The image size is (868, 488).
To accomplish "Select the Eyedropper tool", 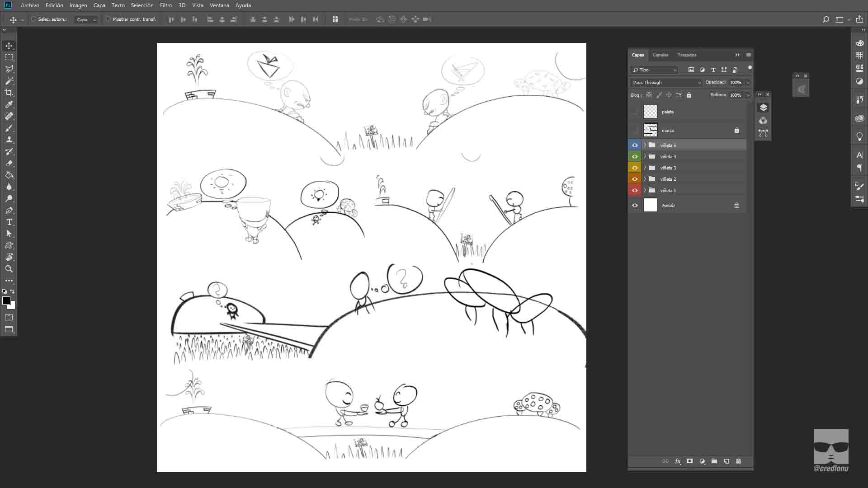I will pos(9,104).
